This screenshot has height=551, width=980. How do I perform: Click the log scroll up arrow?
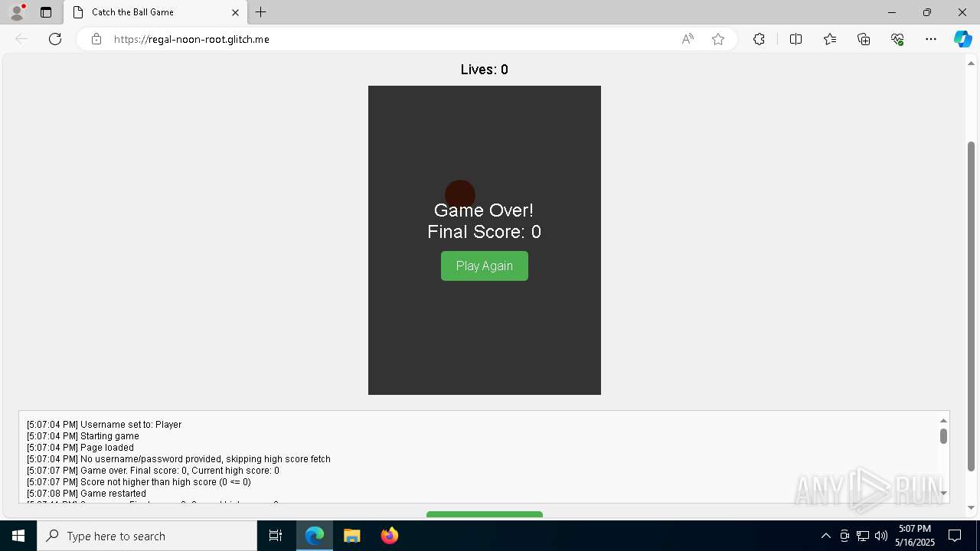tap(943, 420)
